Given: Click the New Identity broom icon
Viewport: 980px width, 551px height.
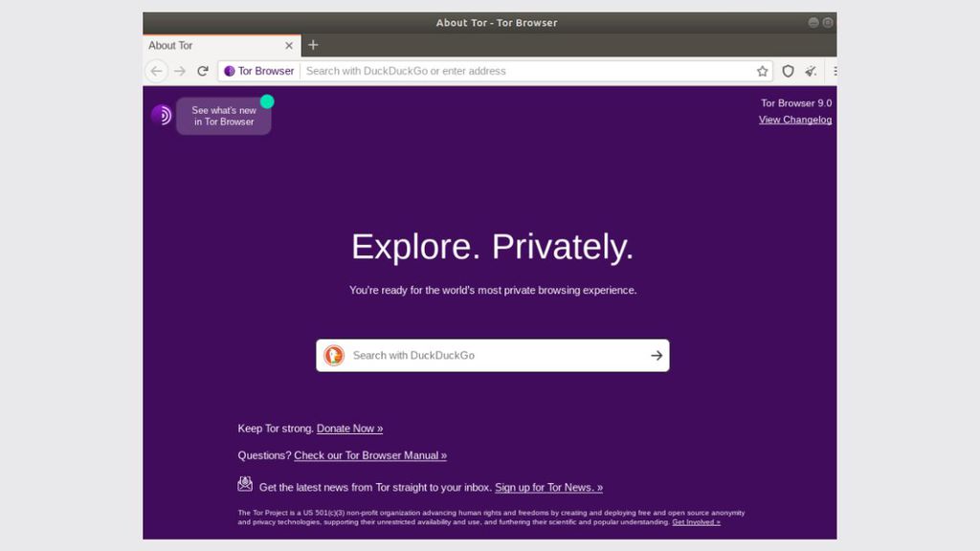Looking at the screenshot, I should (x=812, y=71).
